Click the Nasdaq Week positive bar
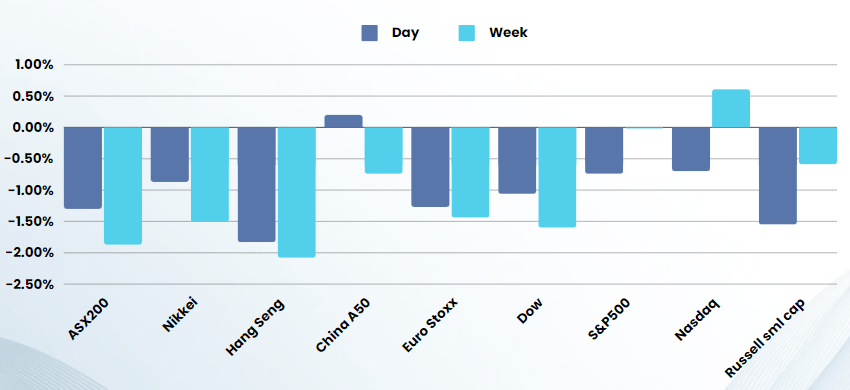The image size is (850, 390). pyautogui.click(x=731, y=108)
